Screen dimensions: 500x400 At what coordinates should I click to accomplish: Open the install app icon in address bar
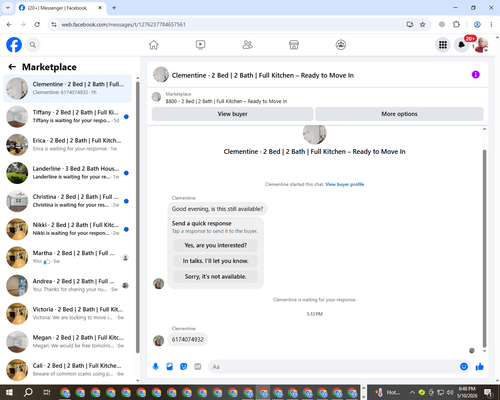[410, 24]
